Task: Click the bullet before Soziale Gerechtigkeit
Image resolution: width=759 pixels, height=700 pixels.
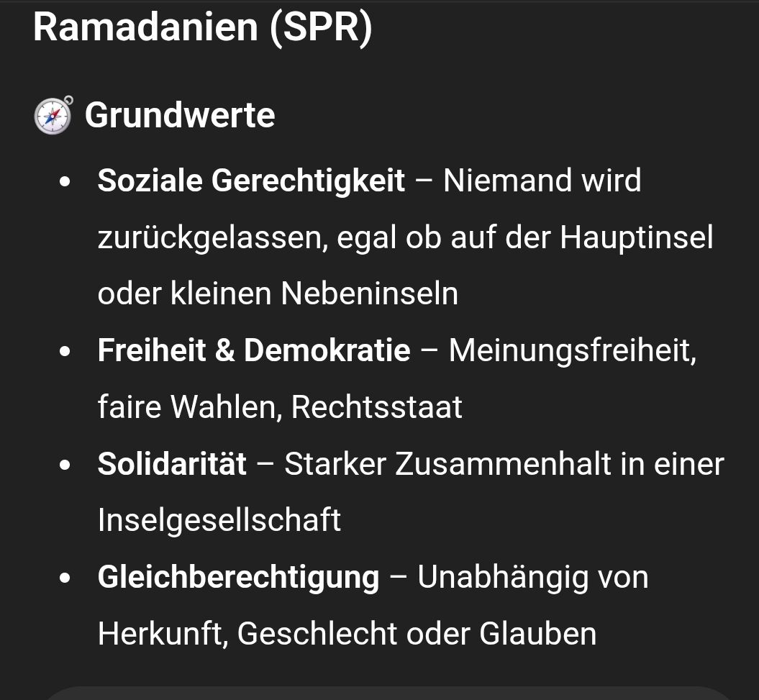Action: 66,182
